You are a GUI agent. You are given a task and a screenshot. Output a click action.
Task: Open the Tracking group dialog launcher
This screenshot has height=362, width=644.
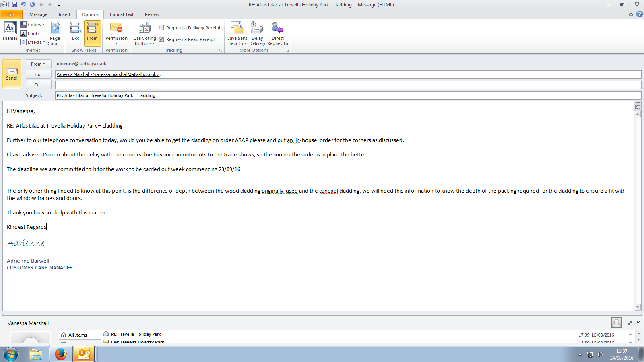(x=221, y=51)
